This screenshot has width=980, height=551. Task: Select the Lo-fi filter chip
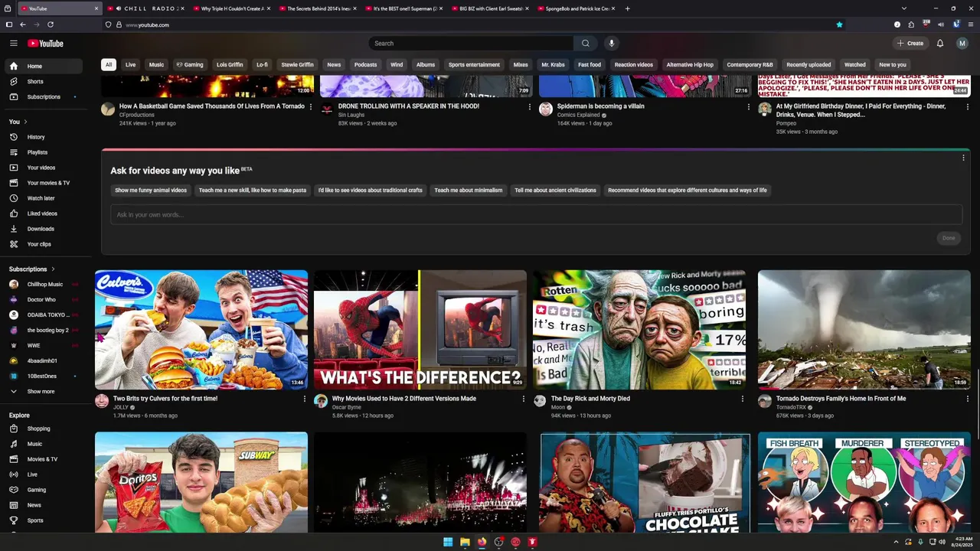(x=262, y=65)
